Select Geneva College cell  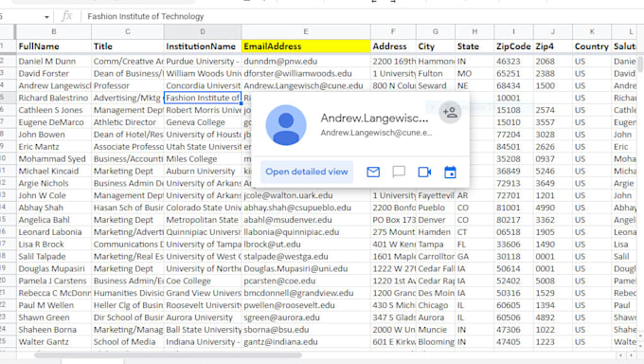(x=203, y=122)
